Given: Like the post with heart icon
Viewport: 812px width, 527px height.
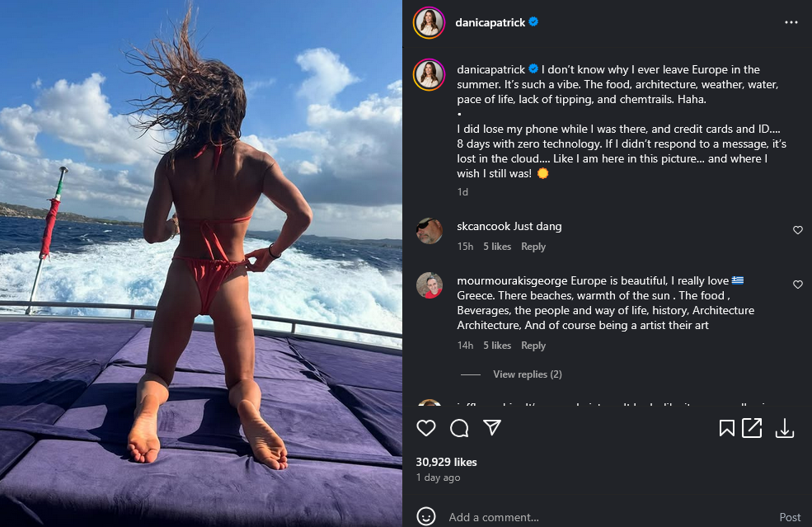Looking at the screenshot, I should click(426, 428).
